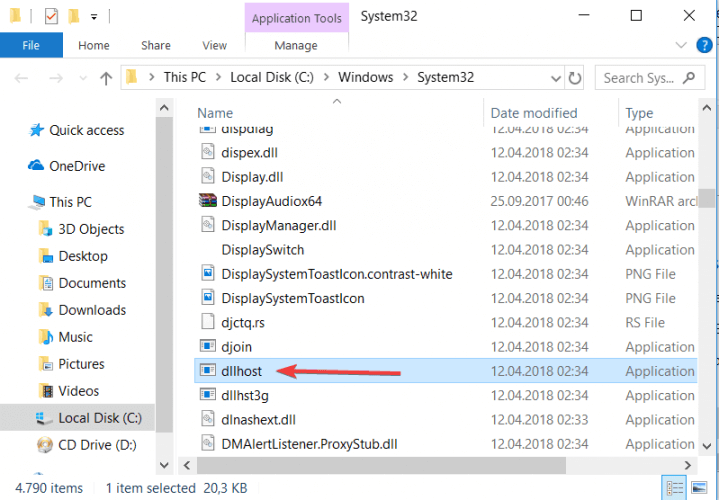Click This PC in the address bar
The image size is (719, 500).
[185, 77]
